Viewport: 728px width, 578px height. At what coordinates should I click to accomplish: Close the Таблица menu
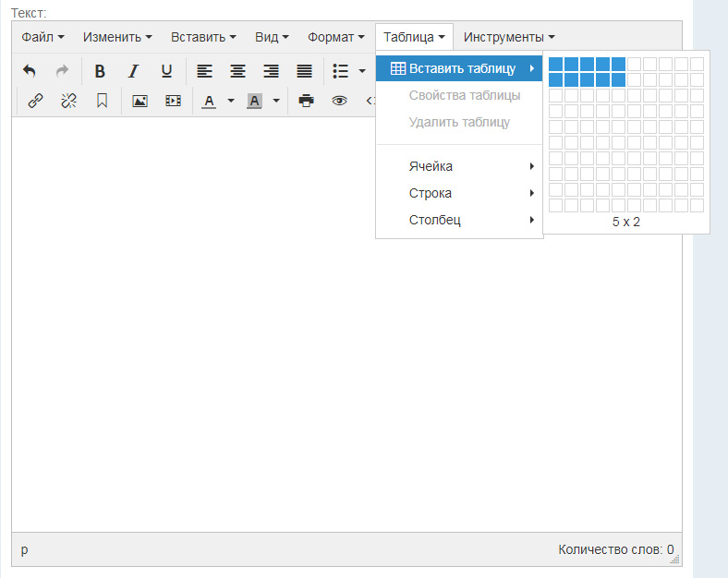[414, 37]
